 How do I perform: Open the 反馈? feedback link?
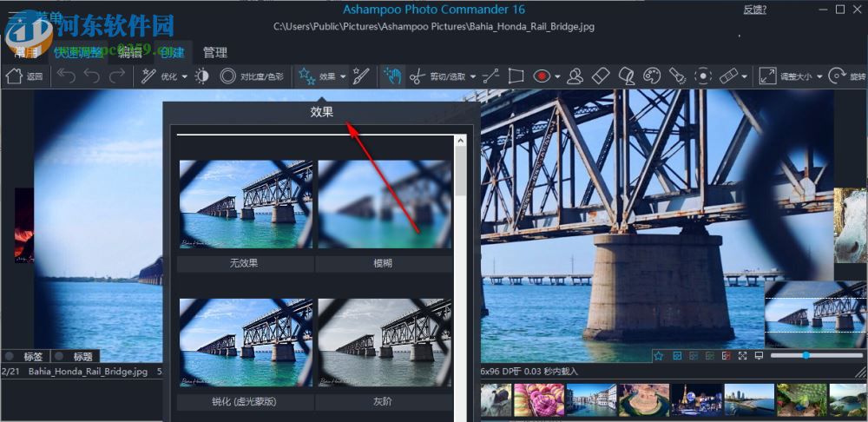coord(754,10)
